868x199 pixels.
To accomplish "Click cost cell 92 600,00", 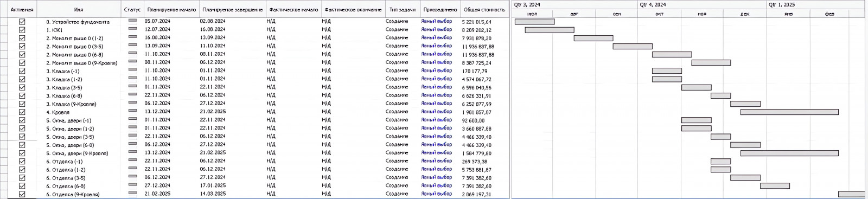I will 474,120.
